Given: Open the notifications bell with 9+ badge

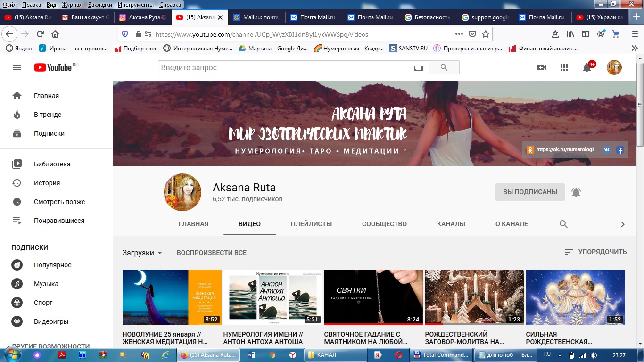Looking at the screenshot, I should 587,67.
